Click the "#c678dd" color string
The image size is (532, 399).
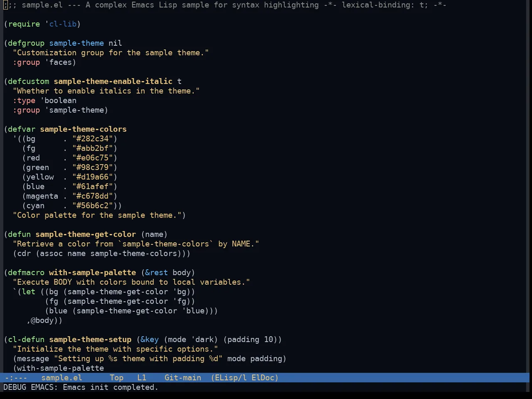pyautogui.click(x=93, y=196)
